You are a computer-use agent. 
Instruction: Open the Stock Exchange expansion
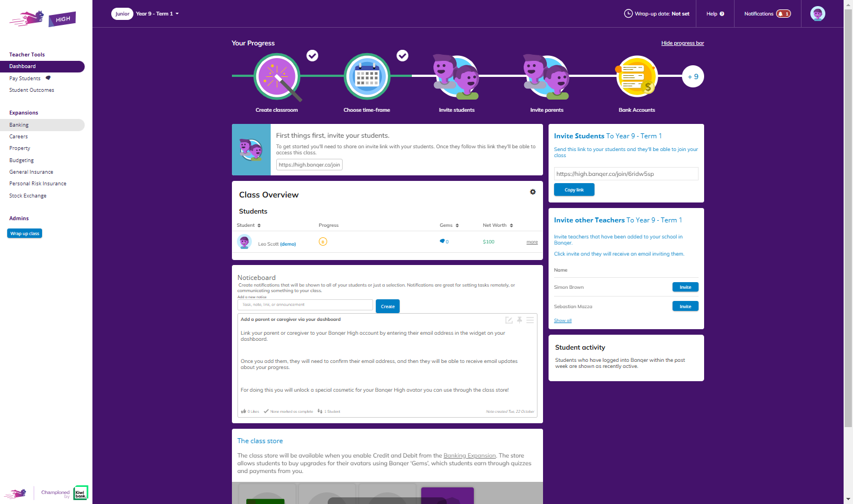[x=28, y=196]
